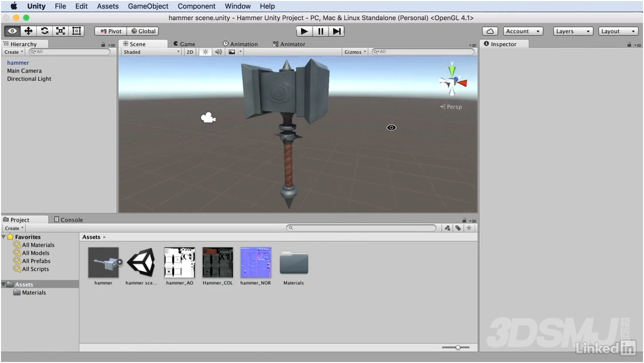Click the Pause button
The width and height of the screenshot is (644, 363).
coord(320,31)
